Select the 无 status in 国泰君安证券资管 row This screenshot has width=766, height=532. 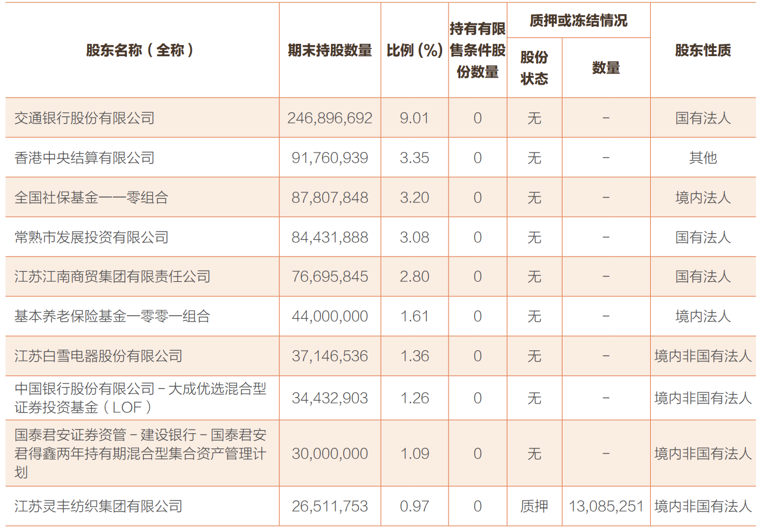[534, 454]
